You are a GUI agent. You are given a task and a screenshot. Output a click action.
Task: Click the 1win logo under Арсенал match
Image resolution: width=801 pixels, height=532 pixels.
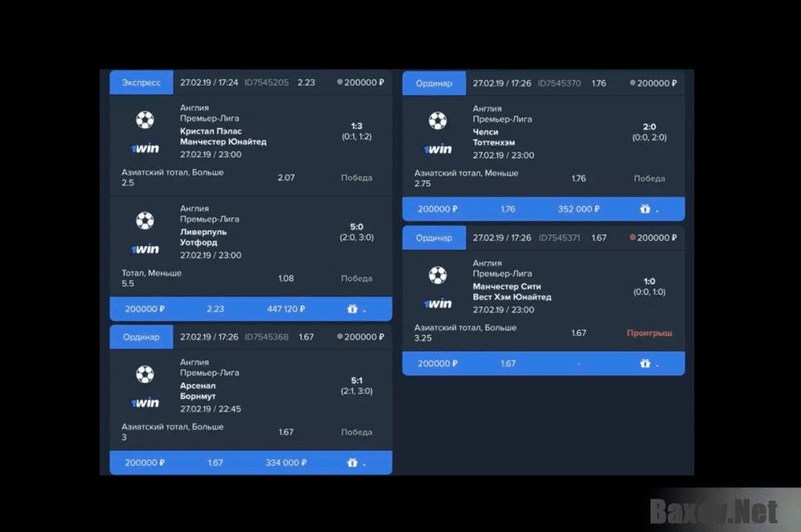click(145, 403)
